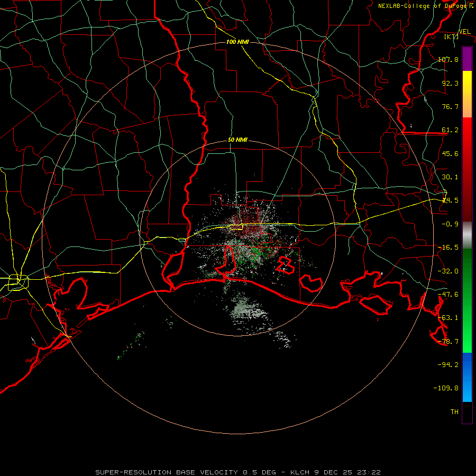Click the blue segment of velocity color bar
The width and height of the screenshot is (476, 476).
tap(467, 377)
